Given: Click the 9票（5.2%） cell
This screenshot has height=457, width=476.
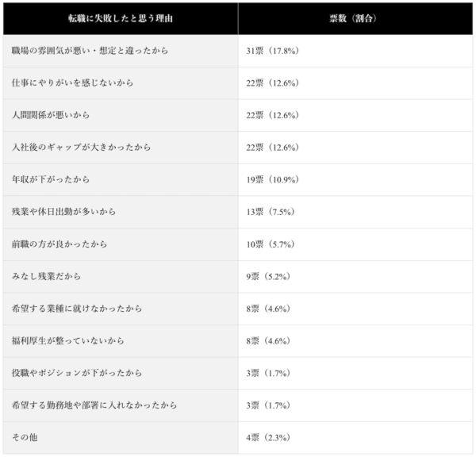Looking at the screenshot, I should (x=355, y=276).
